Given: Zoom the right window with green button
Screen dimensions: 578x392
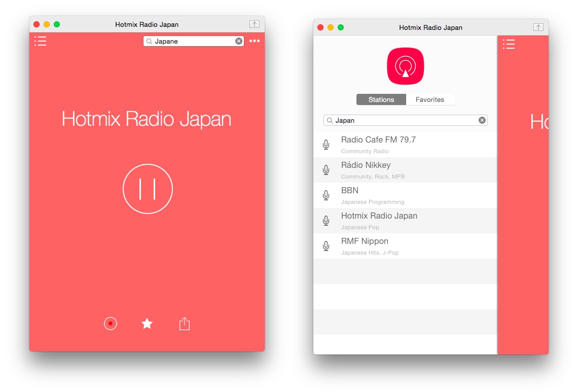Looking at the screenshot, I should click(x=341, y=27).
